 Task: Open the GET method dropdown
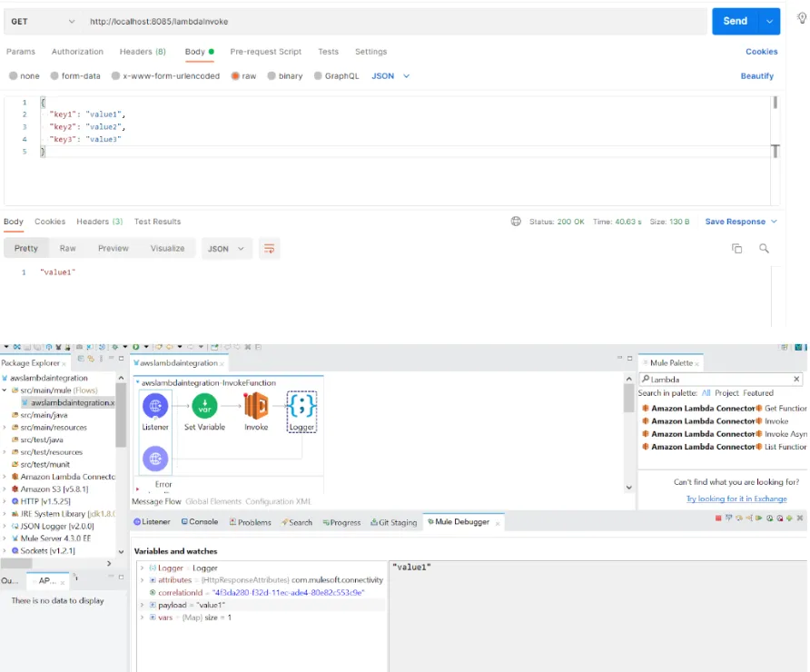[x=42, y=22]
